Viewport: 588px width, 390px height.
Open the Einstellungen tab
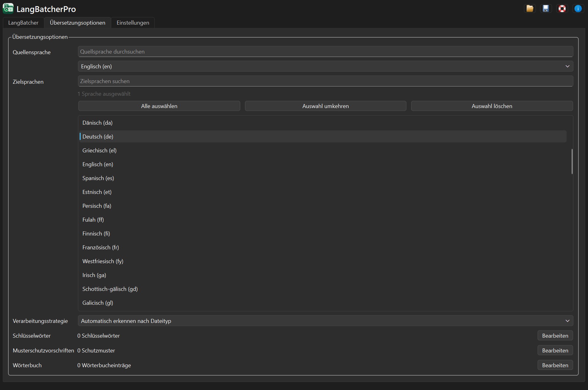click(133, 23)
